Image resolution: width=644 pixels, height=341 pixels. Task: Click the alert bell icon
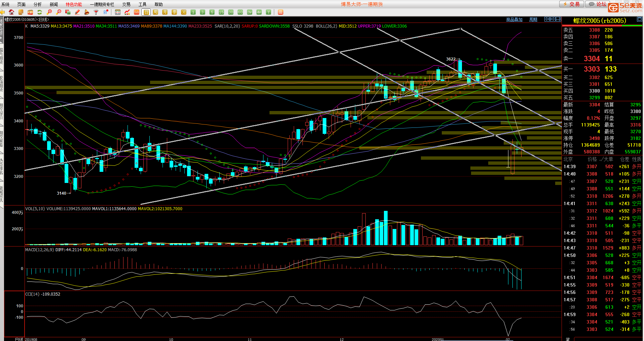(x=87, y=12)
